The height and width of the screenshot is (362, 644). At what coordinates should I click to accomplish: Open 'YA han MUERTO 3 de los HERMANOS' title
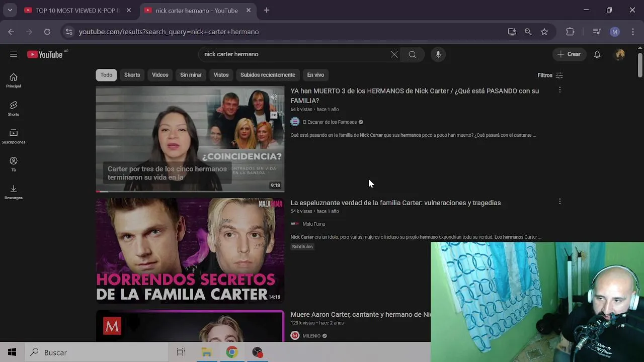415,96
